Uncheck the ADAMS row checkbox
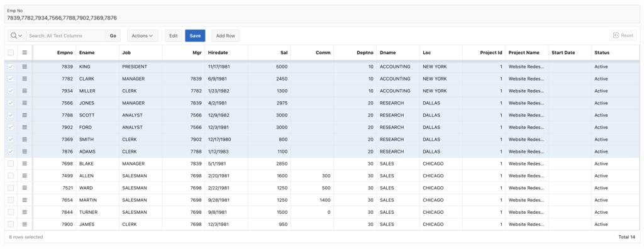 click(x=11, y=152)
